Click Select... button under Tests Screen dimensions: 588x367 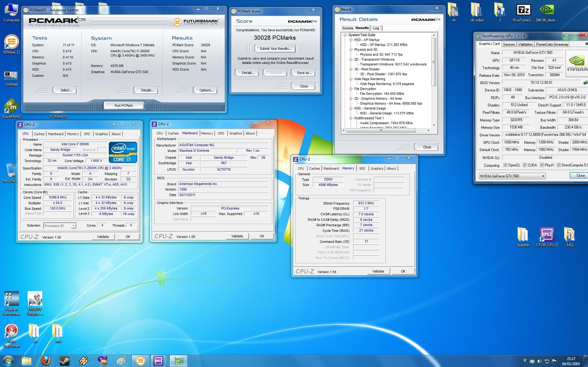(66, 90)
